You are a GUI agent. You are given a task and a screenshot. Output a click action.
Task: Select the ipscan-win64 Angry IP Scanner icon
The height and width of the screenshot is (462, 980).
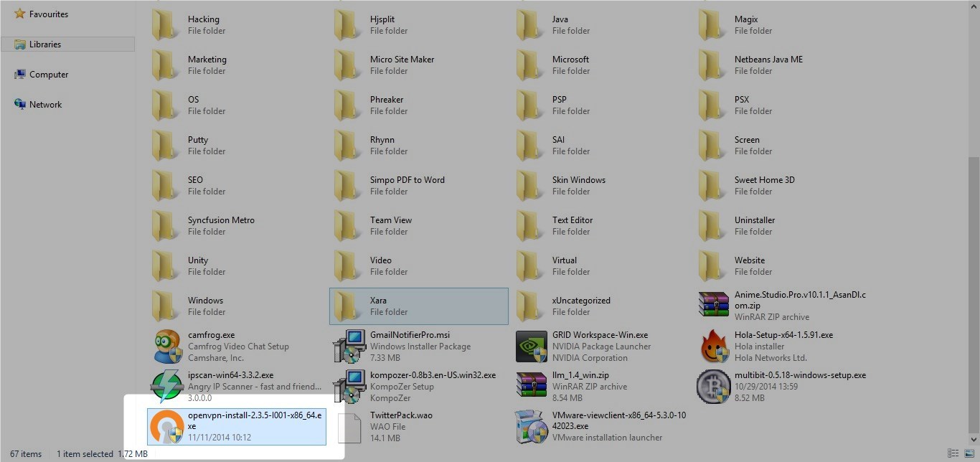166,387
